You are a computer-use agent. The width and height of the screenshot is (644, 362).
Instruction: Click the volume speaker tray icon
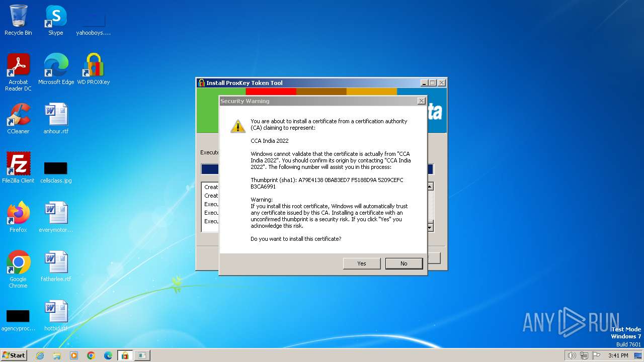point(572,355)
